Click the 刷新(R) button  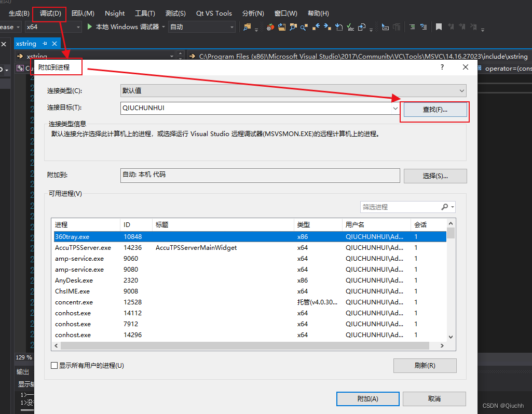click(x=425, y=366)
